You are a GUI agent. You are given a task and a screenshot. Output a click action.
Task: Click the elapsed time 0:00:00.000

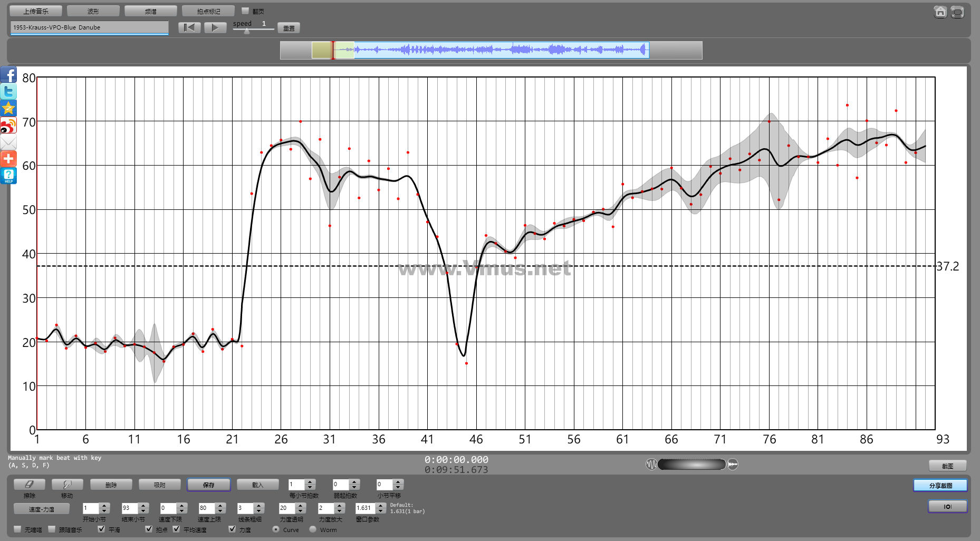pos(456,459)
